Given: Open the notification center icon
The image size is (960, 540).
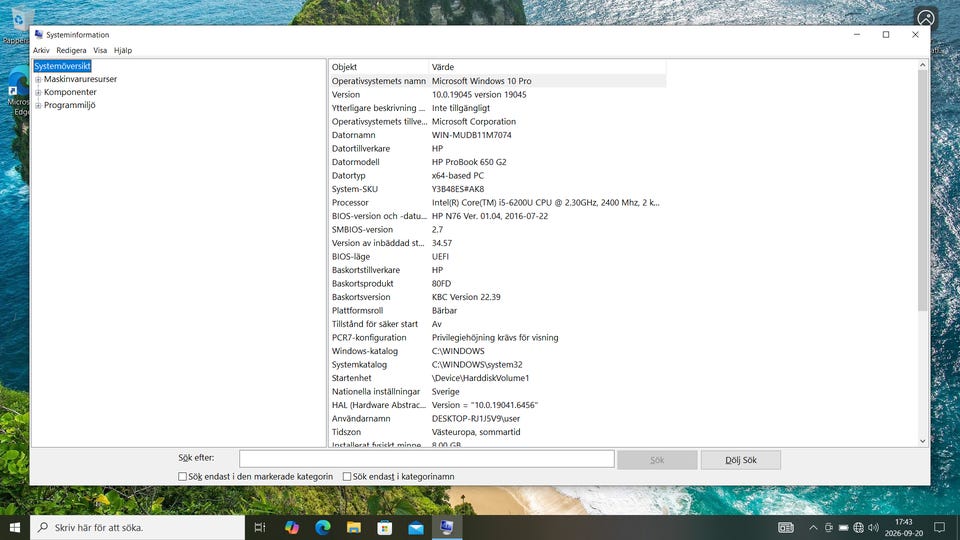Looking at the screenshot, I should coord(940,527).
